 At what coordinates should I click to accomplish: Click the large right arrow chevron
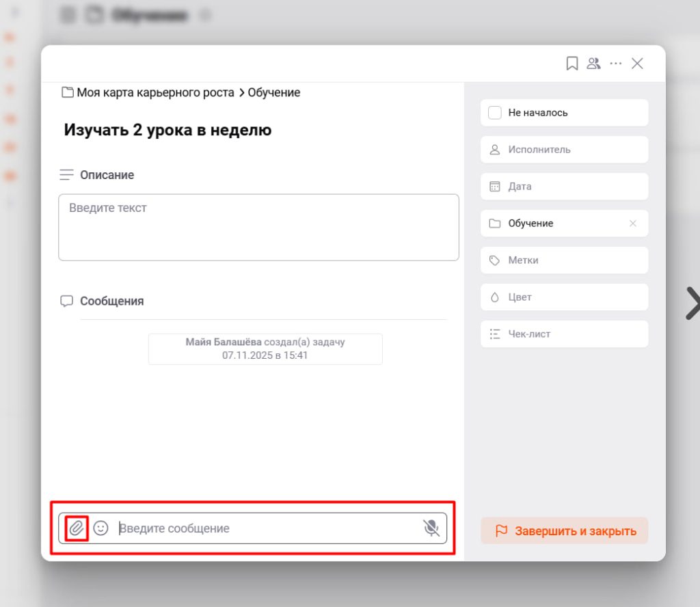pyautogui.click(x=692, y=303)
